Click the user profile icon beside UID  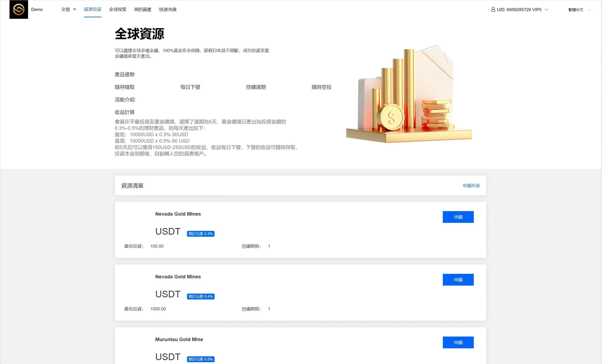pyautogui.click(x=493, y=10)
